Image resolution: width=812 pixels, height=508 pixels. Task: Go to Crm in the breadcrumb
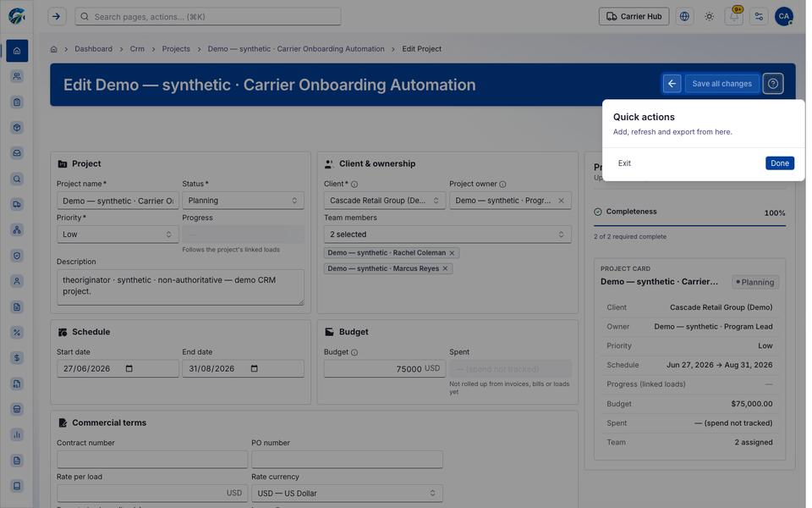tap(137, 49)
